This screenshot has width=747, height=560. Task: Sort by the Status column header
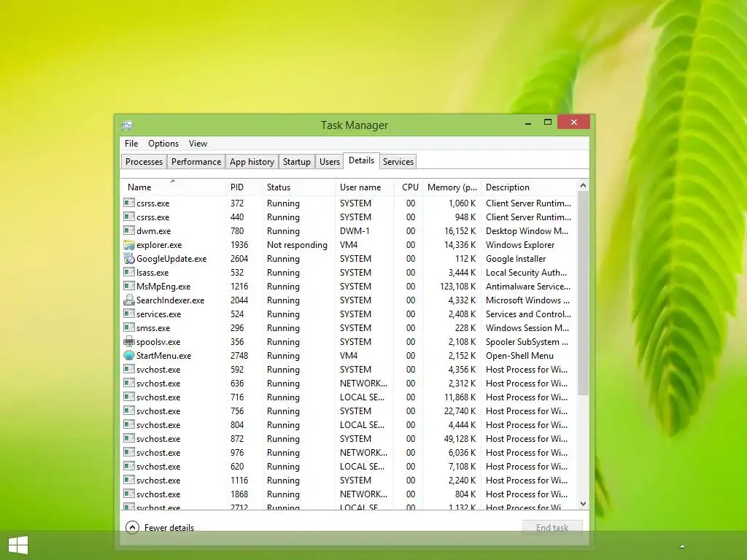pyautogui.click(x=298, y=187)
